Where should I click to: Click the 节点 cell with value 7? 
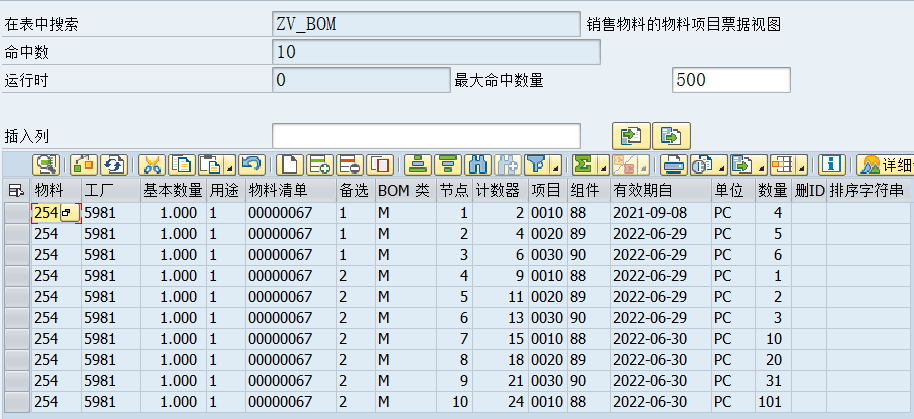tap(454, 339)
